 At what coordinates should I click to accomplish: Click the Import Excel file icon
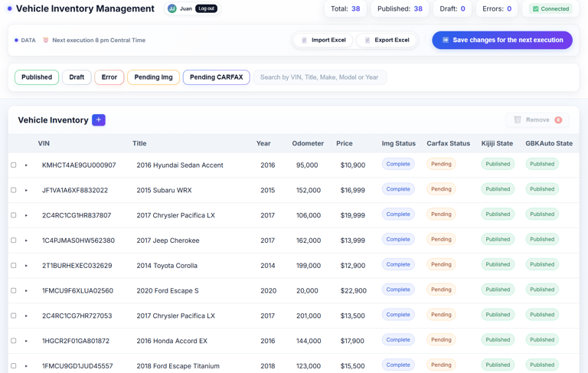pyautogui.click(x=304, y=40)
